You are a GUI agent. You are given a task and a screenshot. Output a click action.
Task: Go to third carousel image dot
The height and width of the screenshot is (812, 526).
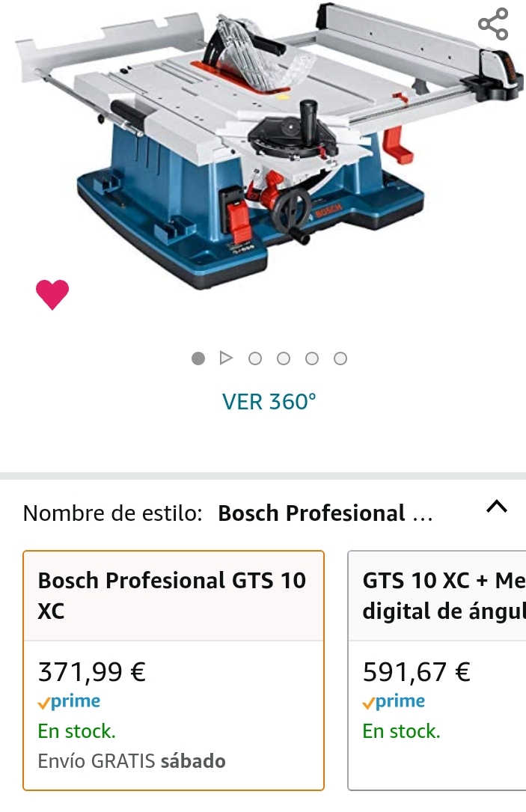coord(255,358)
